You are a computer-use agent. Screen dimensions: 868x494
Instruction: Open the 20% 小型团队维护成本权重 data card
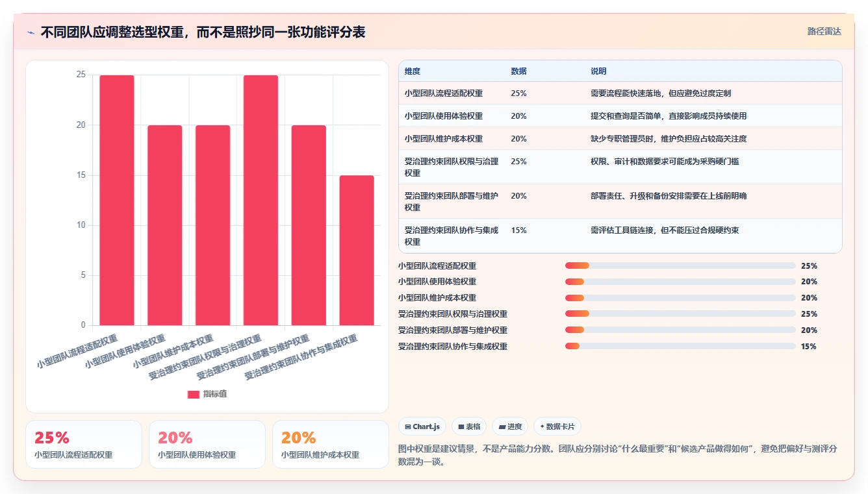[331, 444]
